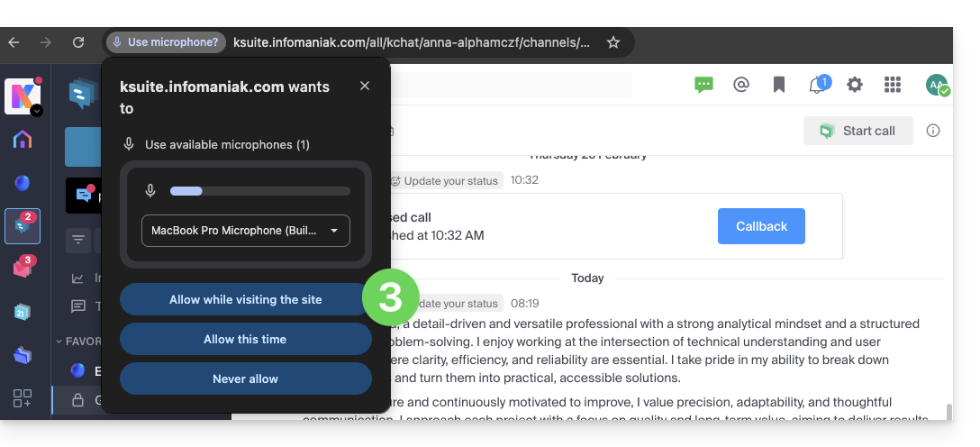Image resolution: width=980 pixels, height=447 pixels.
Task: Open notifications bell with 1 badge
Action: (x=817, y=85)
